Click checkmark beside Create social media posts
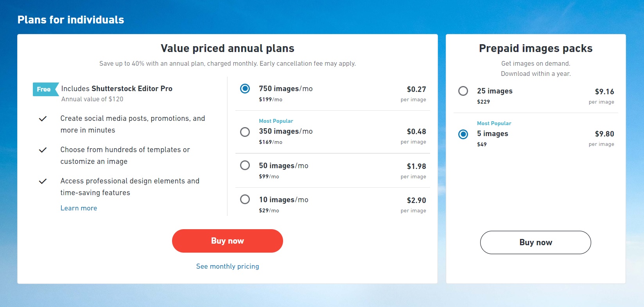Viewport: 644px width, 307px height. [43, 118]
